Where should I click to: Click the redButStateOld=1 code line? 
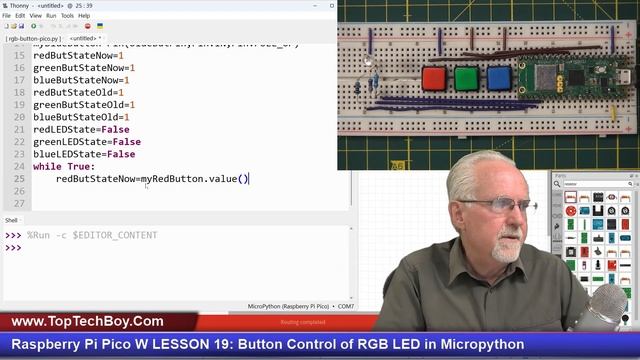click(x=78, y=92)
